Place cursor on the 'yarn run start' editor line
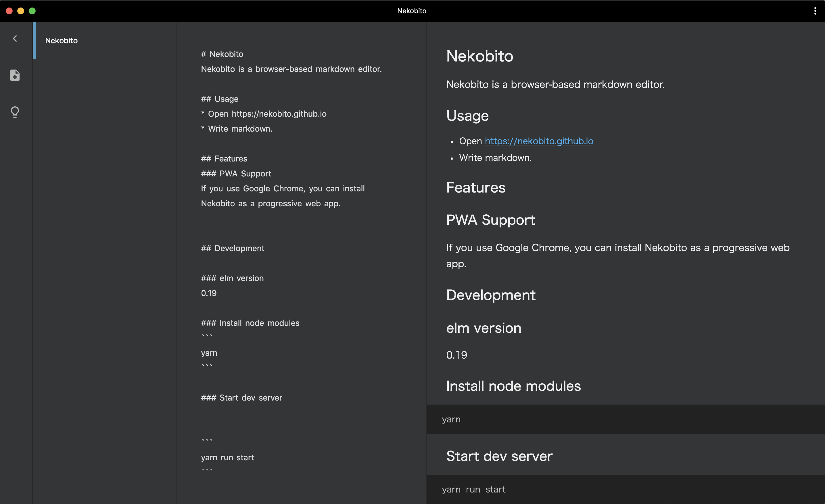 tap(227, 457)
